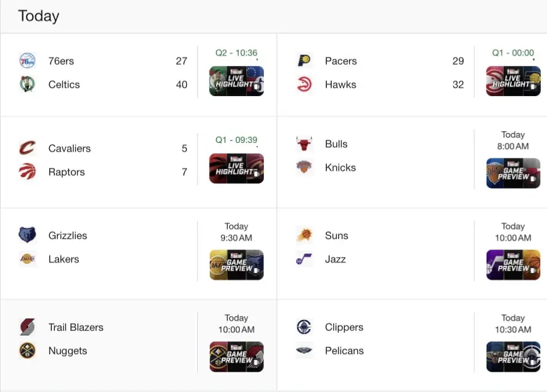Image resolution: width=547 pixels, height=392 pixels.
Task: Select the Clippers team logo
Action: pos(304,327)
